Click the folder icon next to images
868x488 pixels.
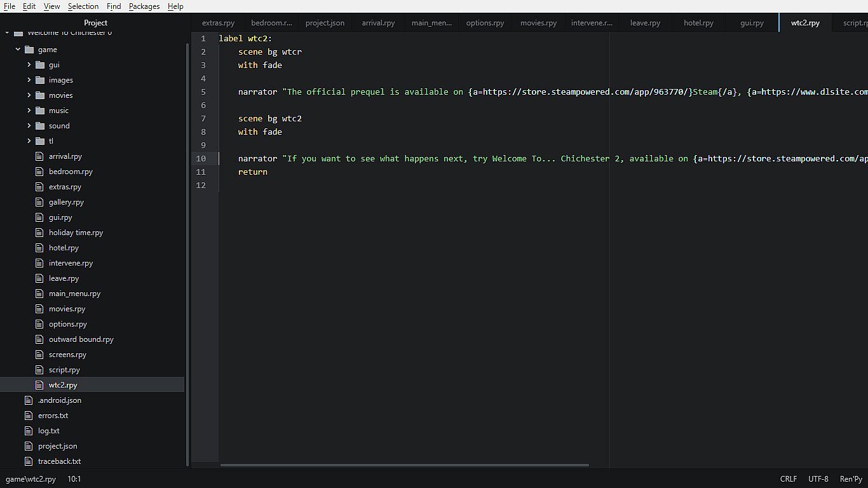coord(40,80)
